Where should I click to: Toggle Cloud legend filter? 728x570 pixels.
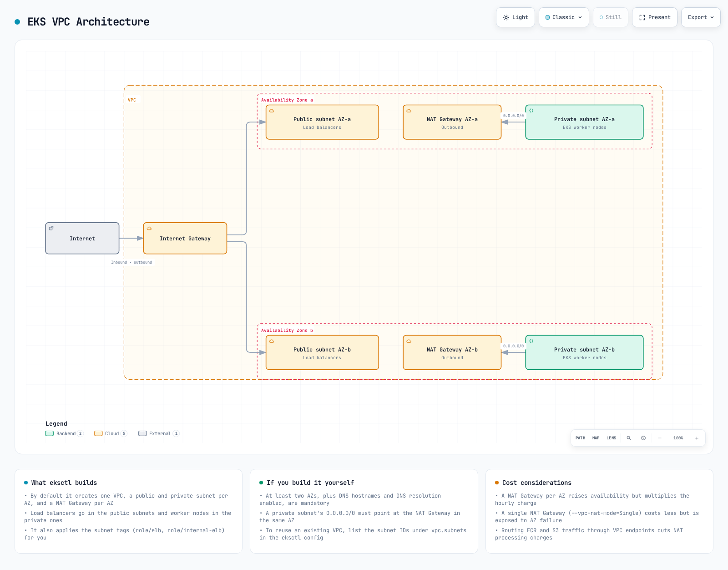click(111, 433)
